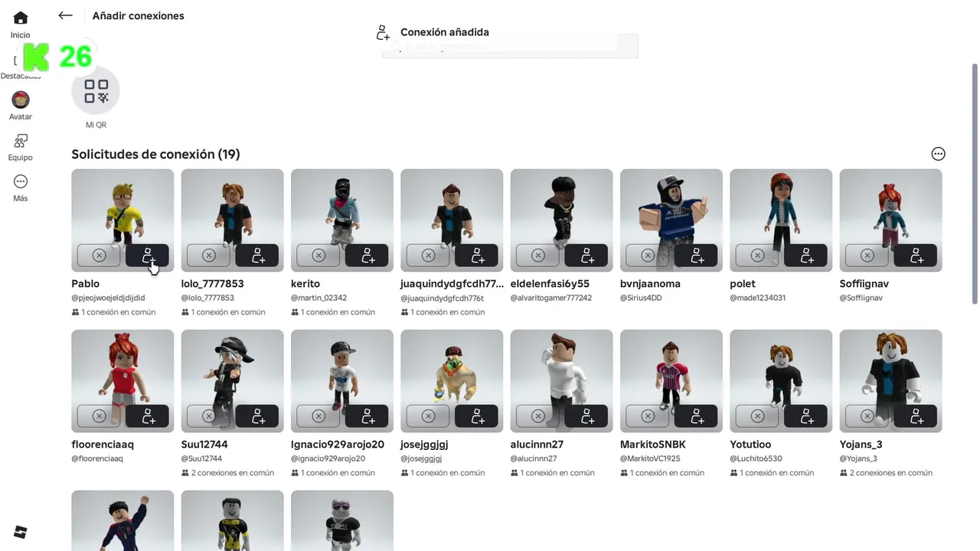This screenshot has width=980, height=551.
Task: Decline bvnjaanoma's connection request
Action: click(x=648, y=255)
